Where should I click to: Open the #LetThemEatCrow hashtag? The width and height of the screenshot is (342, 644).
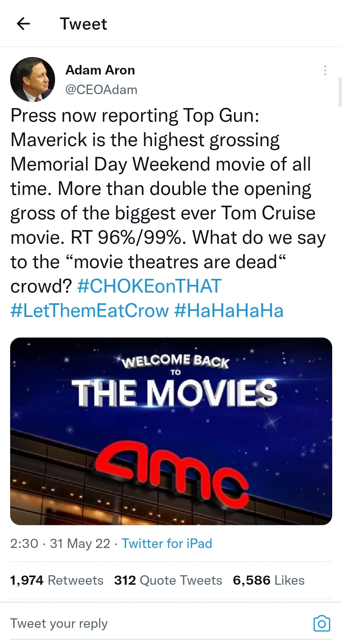pyautogui.click(x=90, y=310)
